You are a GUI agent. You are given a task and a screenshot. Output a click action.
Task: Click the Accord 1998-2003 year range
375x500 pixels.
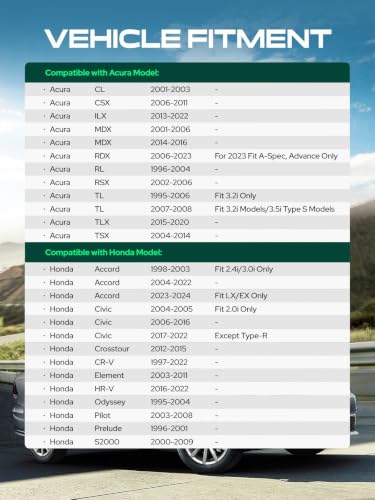[x=170, y=269]
